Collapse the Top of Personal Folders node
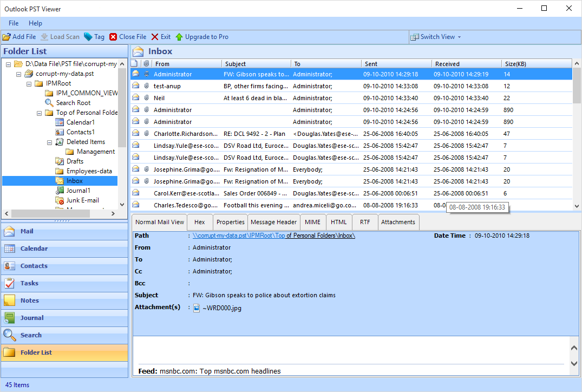Viewport: 582px width, 392px height. pos(40,113)
